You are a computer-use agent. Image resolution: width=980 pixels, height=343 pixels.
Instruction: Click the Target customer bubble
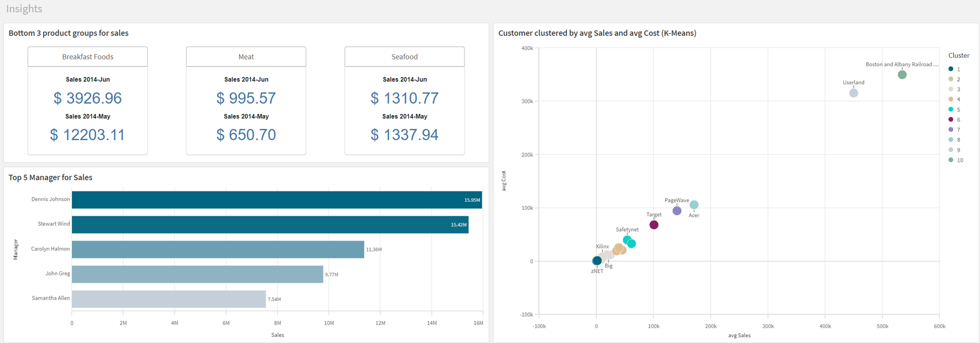pyautogui.click(x=654, y=225)
